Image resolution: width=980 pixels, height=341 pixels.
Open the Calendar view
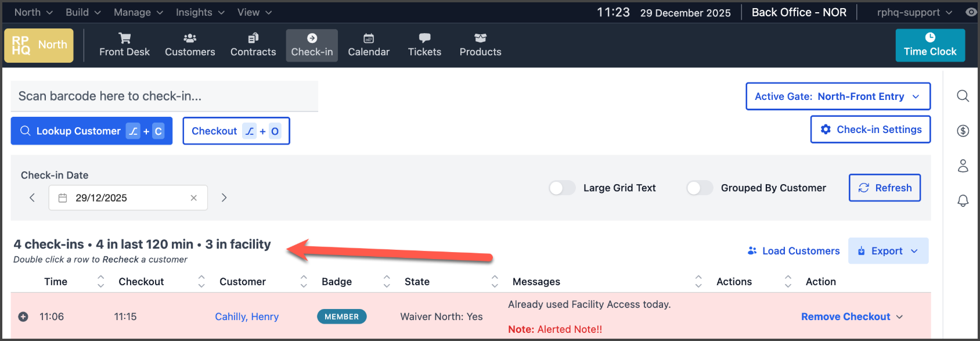tap(369, 45)
